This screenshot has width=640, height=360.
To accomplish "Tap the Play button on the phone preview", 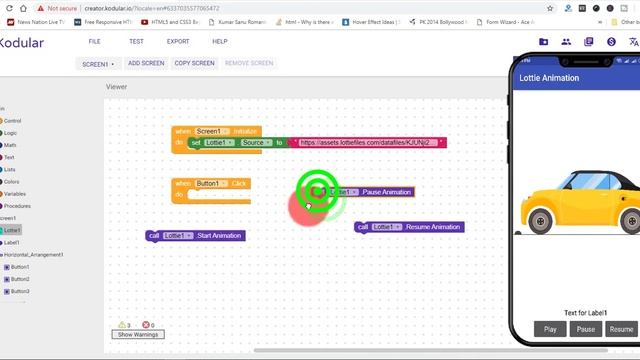I will point(550,329).
